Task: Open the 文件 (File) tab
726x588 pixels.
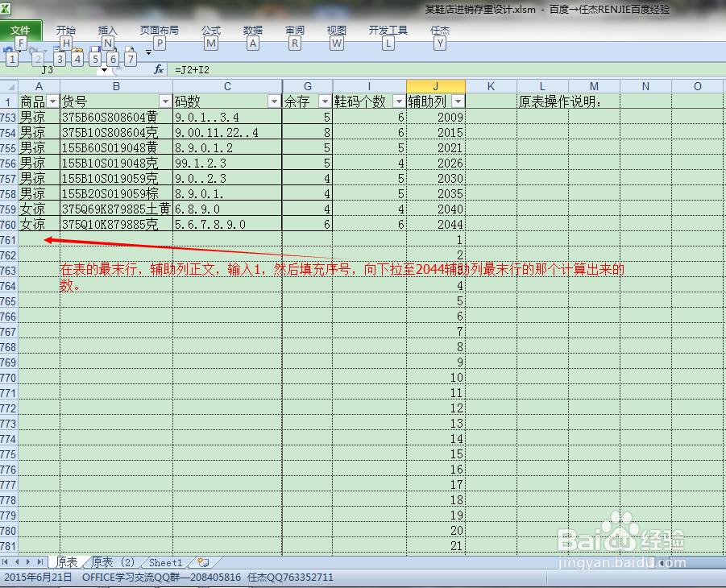Action: pyautogui.click(x=21, y=31)
